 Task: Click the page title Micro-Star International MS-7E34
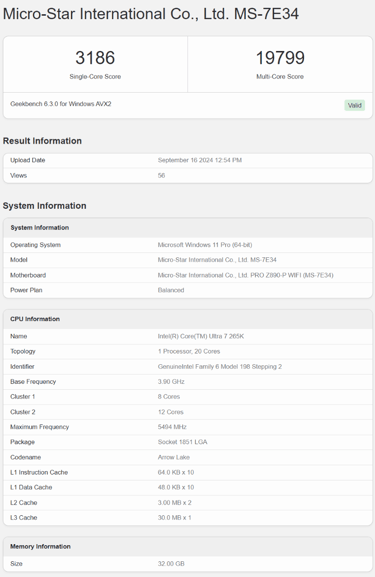pyautogui.click(x=151, y=14)
